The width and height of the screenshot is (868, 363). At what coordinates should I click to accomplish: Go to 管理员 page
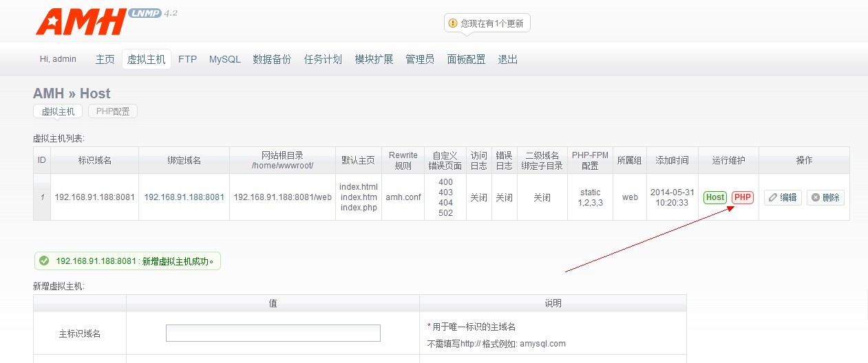(x=420, y=59)
